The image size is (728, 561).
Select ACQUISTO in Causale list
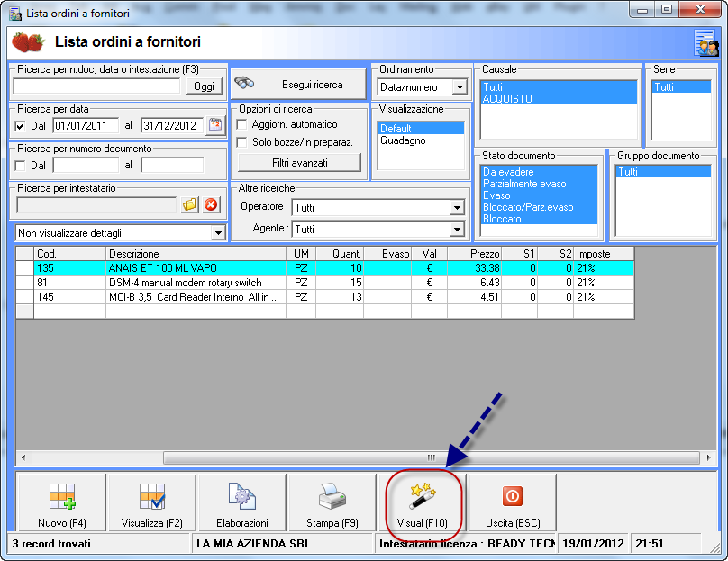[x=507, y=99]
